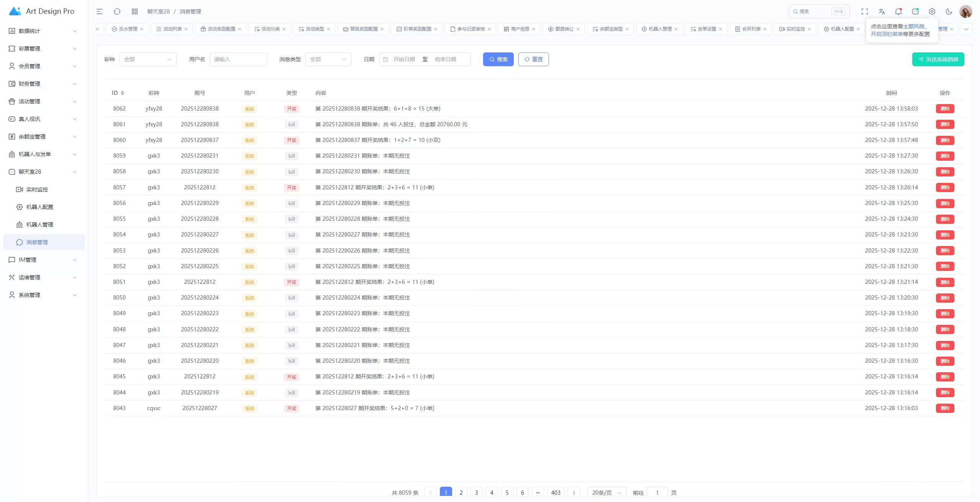The image size is (980, 502).
Task: Open the quick entry grid icon
Action: click(135, 11)
